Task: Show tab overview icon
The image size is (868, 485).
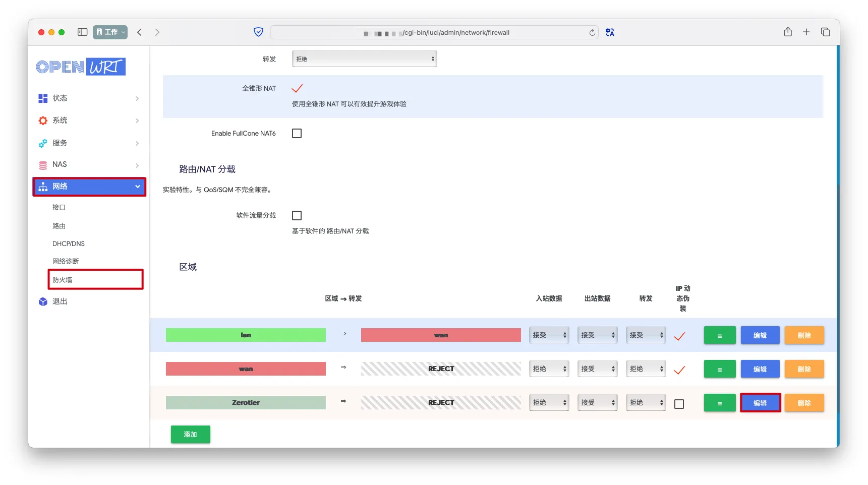Action: coord(825,32)
